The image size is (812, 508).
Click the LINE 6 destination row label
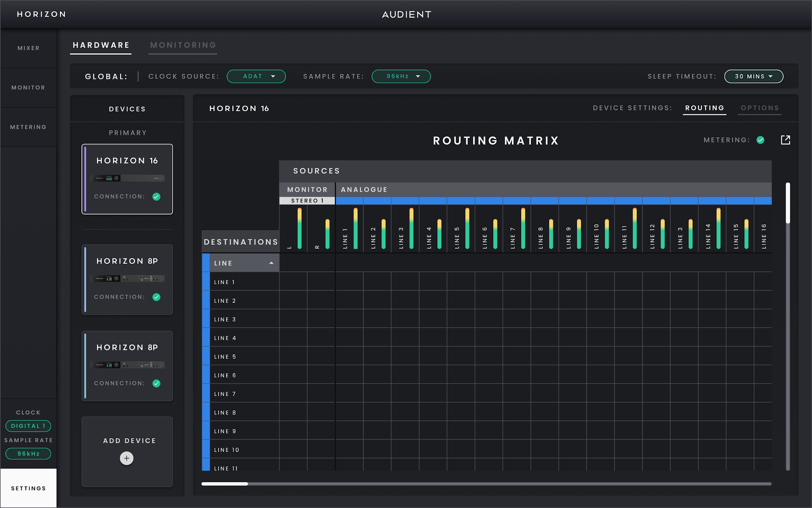tap(225, 375)
